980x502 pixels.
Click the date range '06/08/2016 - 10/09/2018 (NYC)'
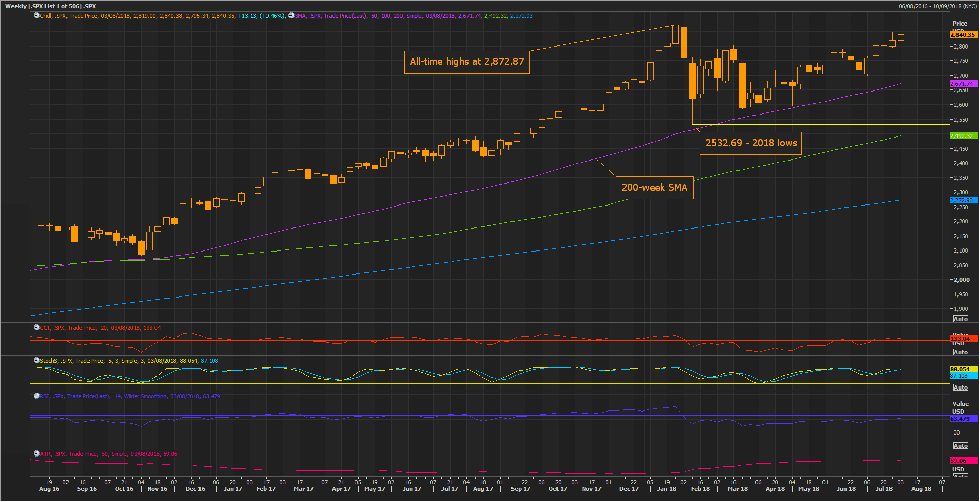[x=938, y=6]
